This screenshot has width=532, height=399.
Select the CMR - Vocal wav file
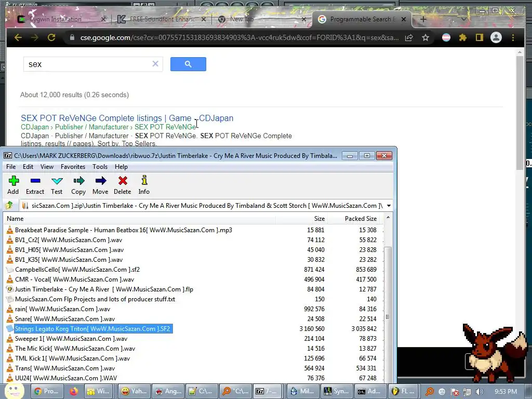click(74, 279)
